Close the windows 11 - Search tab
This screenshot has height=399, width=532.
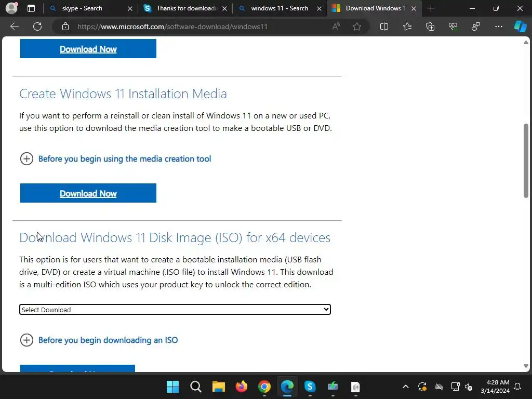[319, 8]
